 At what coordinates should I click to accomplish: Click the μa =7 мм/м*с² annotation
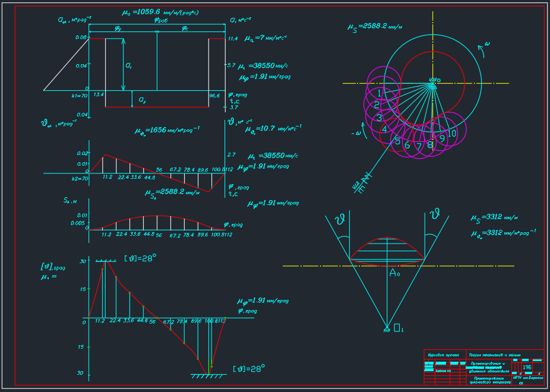[x=265, y=38]
